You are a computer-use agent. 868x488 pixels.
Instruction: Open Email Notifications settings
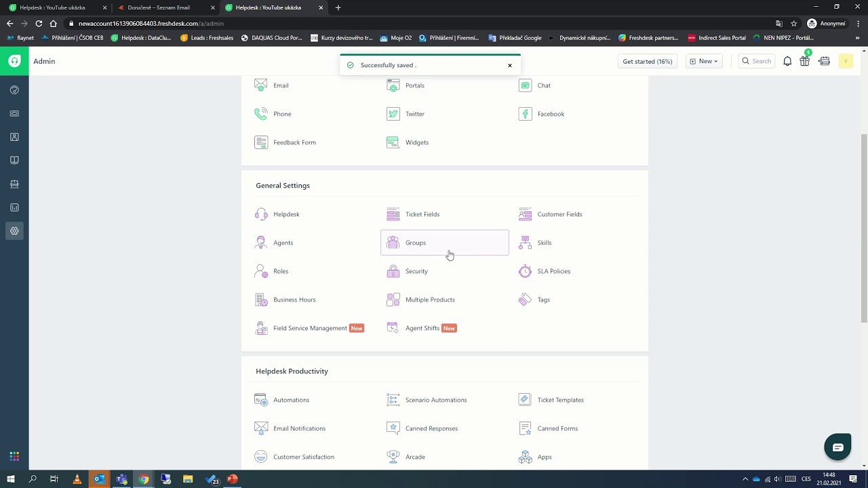[290, 428]
